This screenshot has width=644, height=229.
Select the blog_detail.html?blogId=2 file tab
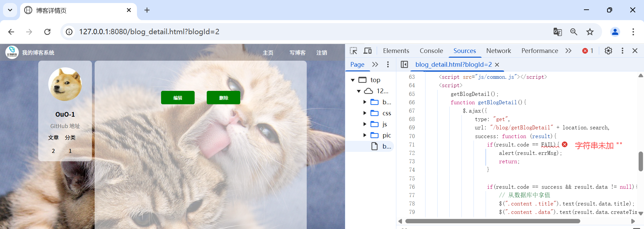tap(453, 64)
